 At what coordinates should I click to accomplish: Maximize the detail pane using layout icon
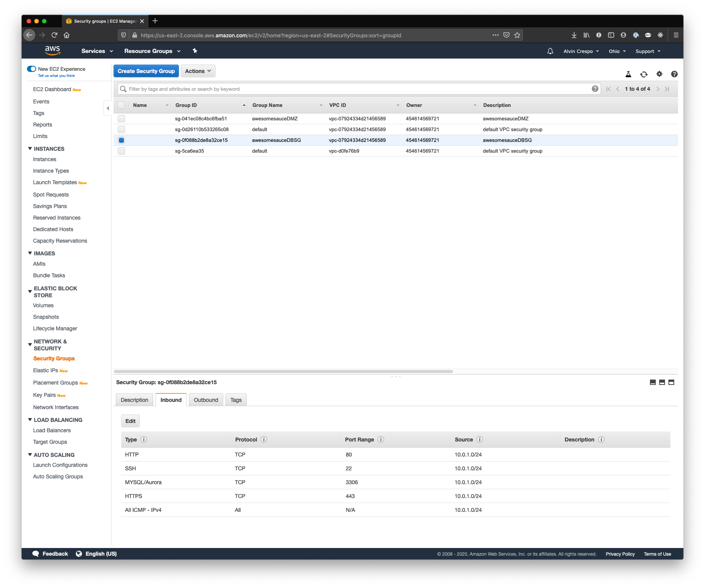tap(671, 382)
